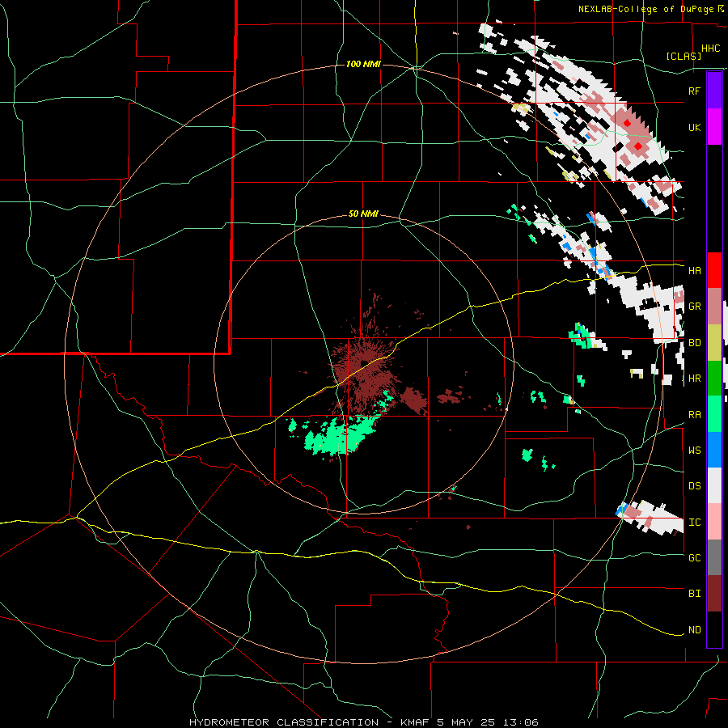Click the UK legend label

[x=694, y=128]
